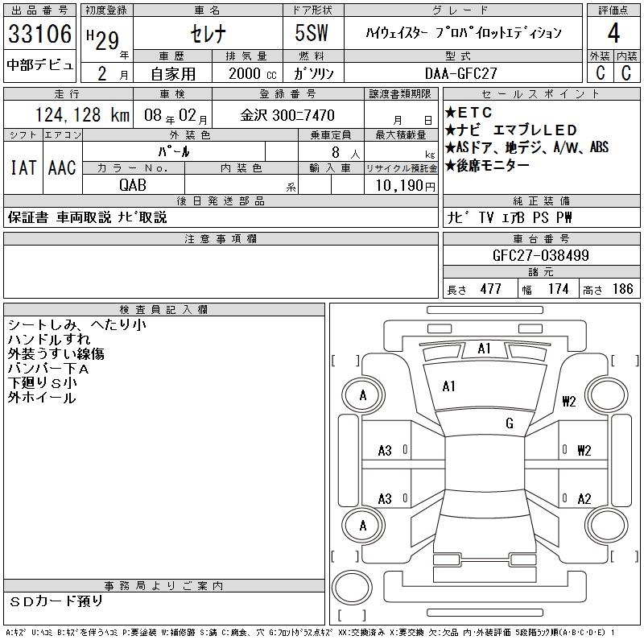Click seating capacity 8 人
This screenshot has height=644, width=644.
[x=345, y=153]
